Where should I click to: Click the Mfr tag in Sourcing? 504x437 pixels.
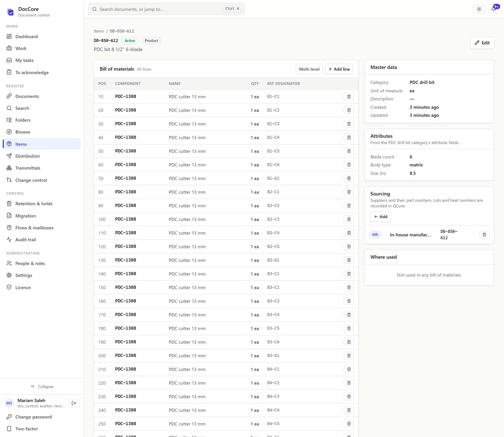pyautogui.click(x=375, y=235)
